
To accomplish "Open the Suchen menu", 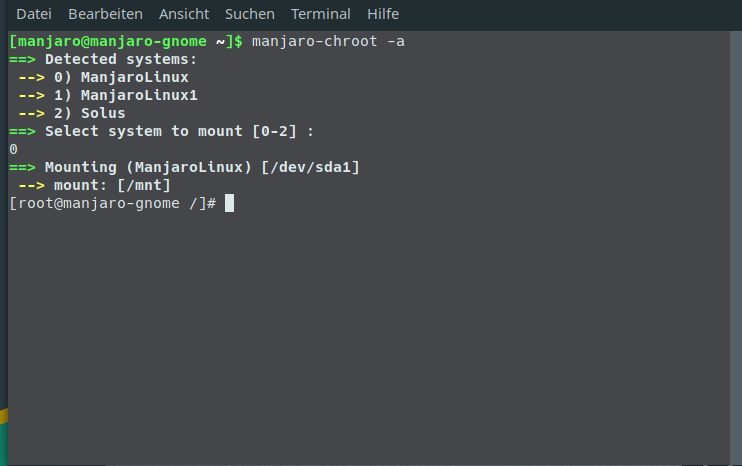I will [x=250, y=14].
